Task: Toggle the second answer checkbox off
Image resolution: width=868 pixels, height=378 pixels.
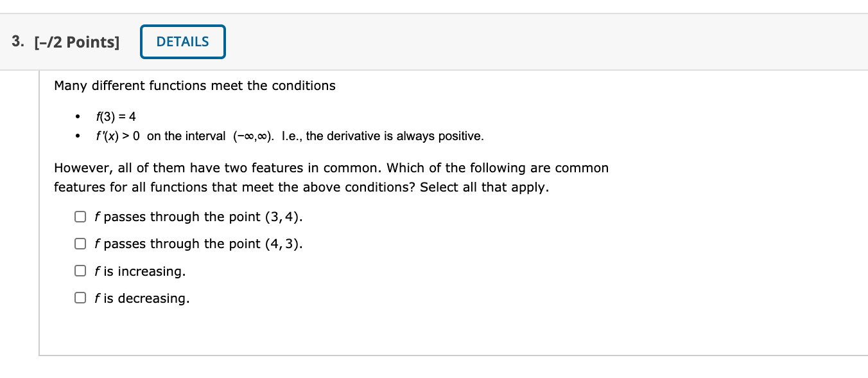Action: [80, 244]
